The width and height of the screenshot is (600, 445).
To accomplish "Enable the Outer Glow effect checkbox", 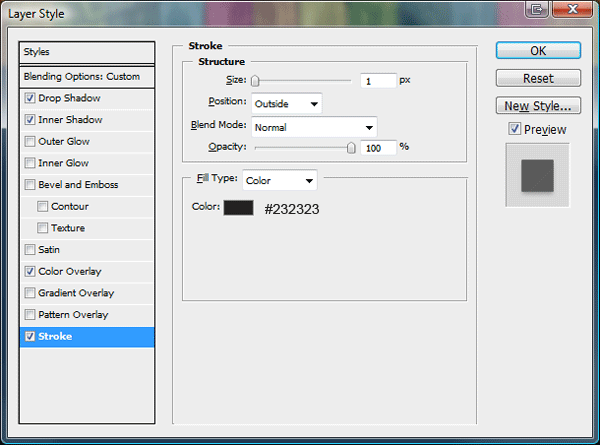I will (29, 142).
